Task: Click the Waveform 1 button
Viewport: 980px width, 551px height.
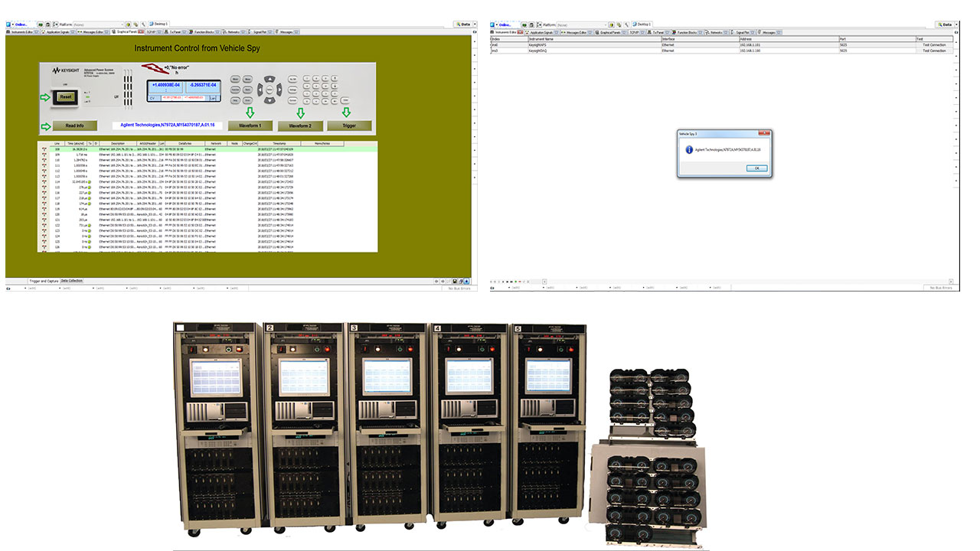Action: pyautogui.click(x=250, y=126)
